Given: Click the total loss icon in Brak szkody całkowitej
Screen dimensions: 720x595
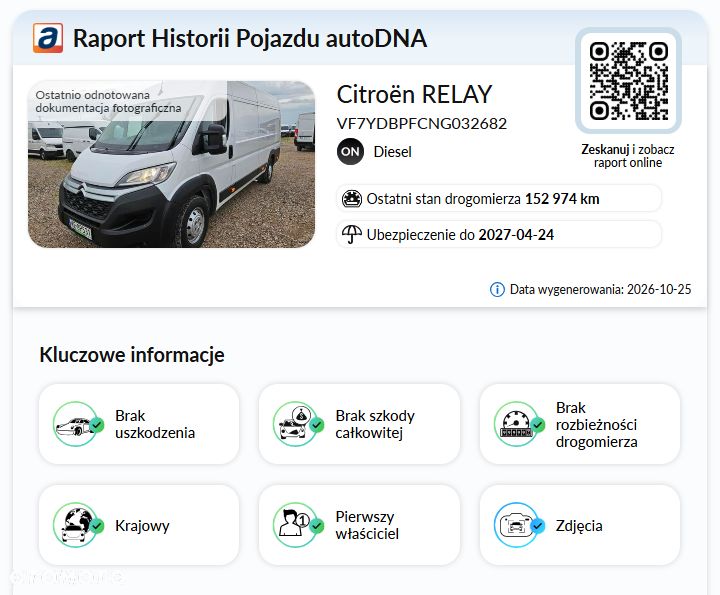Looking at the screenshot, I should tap(296, 424).
